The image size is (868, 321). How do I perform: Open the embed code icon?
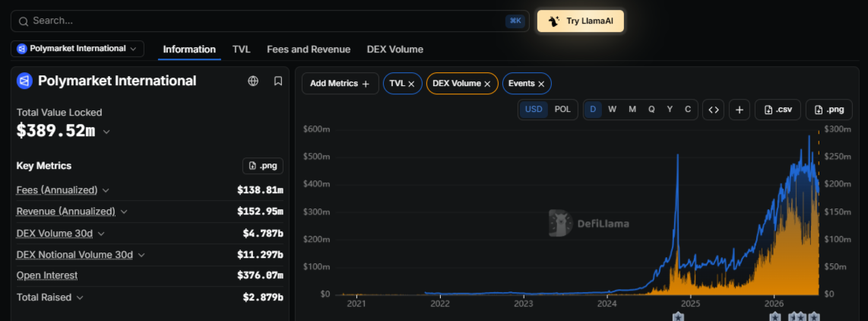pos(714,110)
